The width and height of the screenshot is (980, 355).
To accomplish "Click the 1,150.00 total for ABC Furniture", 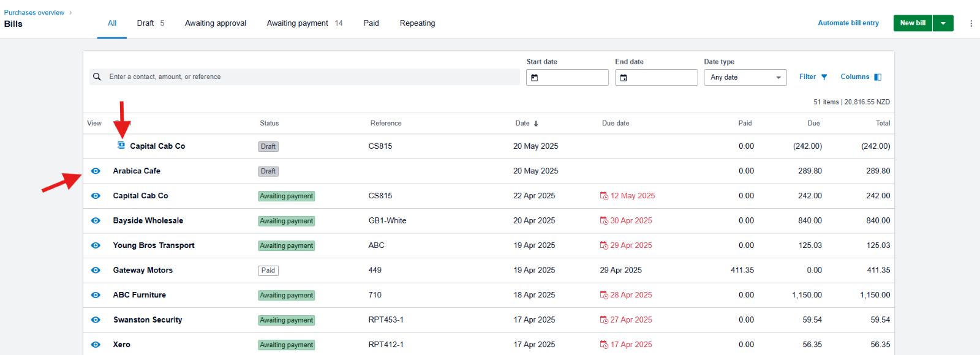I will pos(875,295).
